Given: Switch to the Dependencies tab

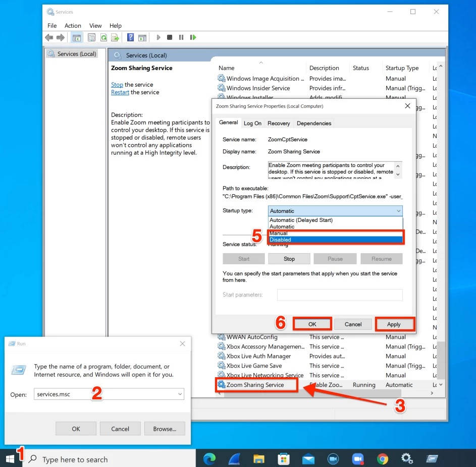Looking at the screenshot, I should click(x=314, y=124).
